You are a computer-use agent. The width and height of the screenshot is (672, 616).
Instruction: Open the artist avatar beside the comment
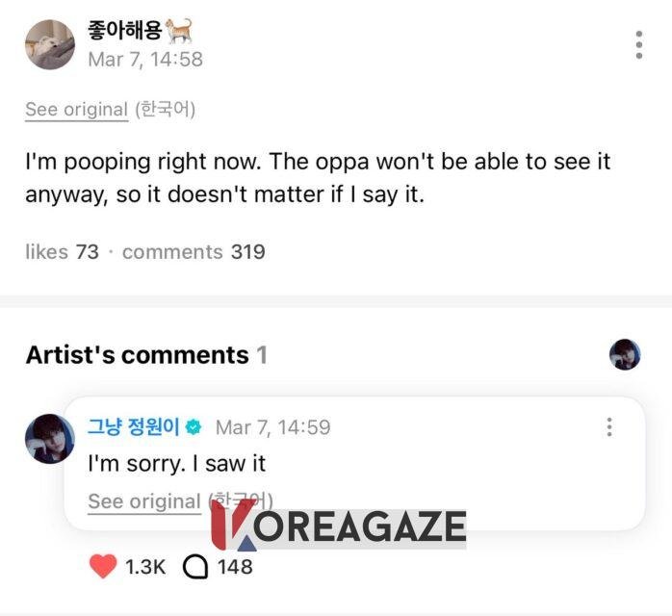point(49,439)
